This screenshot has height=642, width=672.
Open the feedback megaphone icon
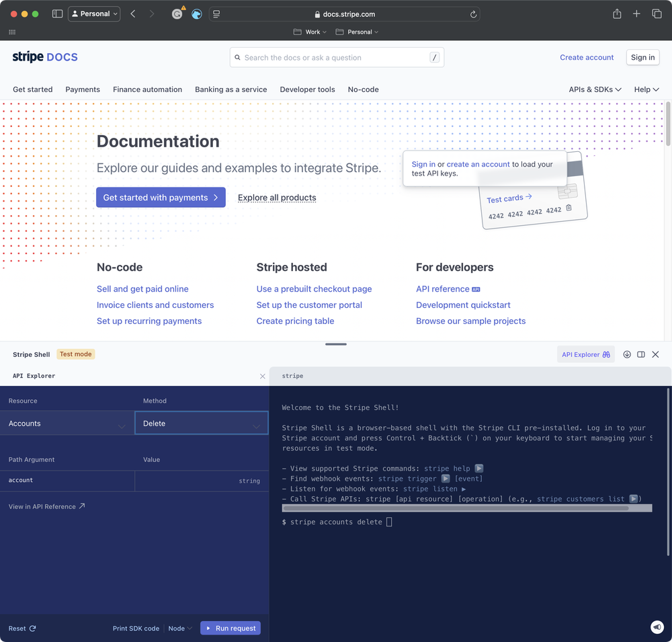[x=657, y=627]
